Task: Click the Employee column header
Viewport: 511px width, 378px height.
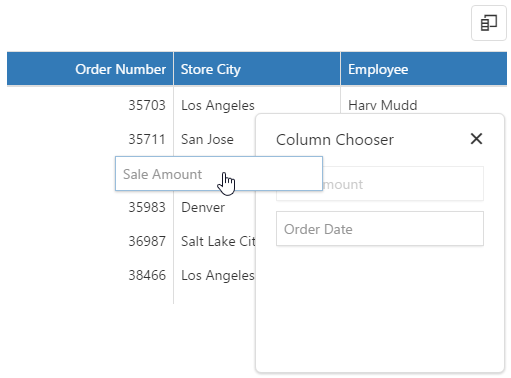Action: click(x=424, y=69)
